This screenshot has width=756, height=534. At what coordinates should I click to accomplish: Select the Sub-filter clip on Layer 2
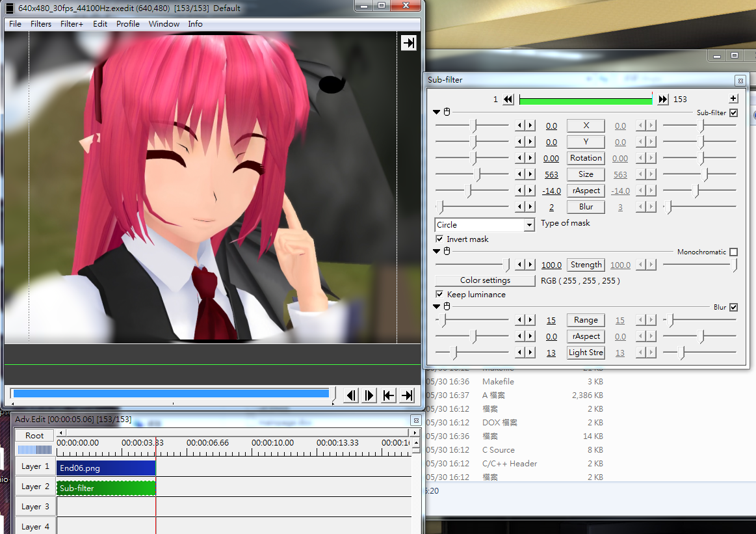pyautogui.click(x=106, y=488)
